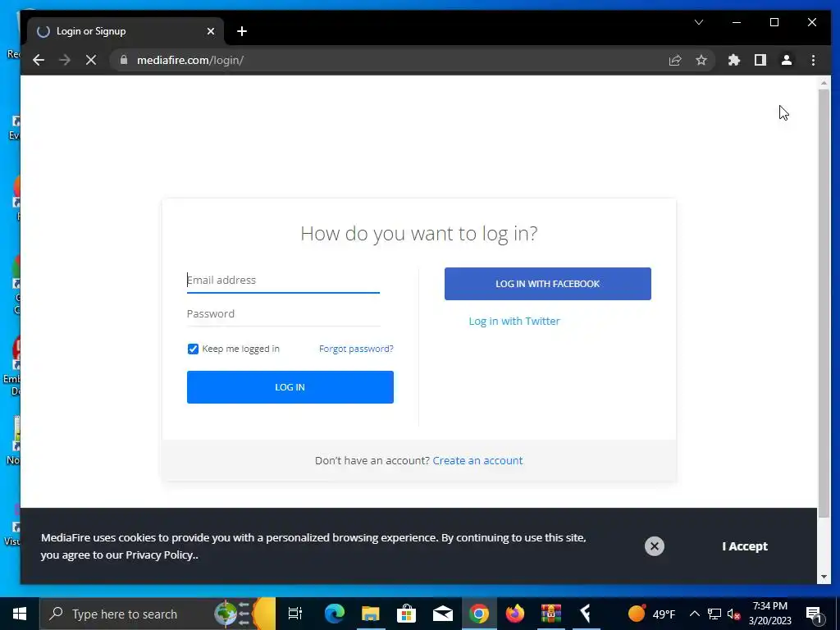Switch to Chrome in the taskbar
This screenshot has width=840, height=630.
point(479,614)
